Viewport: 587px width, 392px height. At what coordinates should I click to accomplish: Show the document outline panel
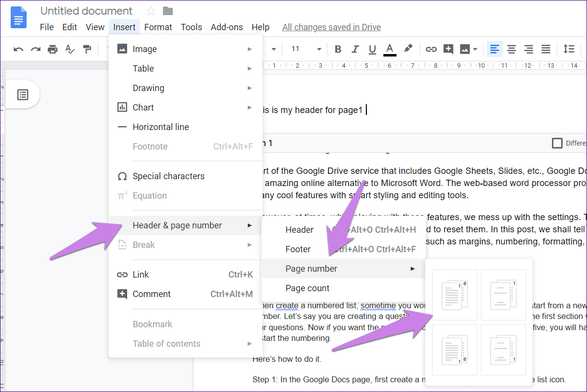tap(22, 94)
